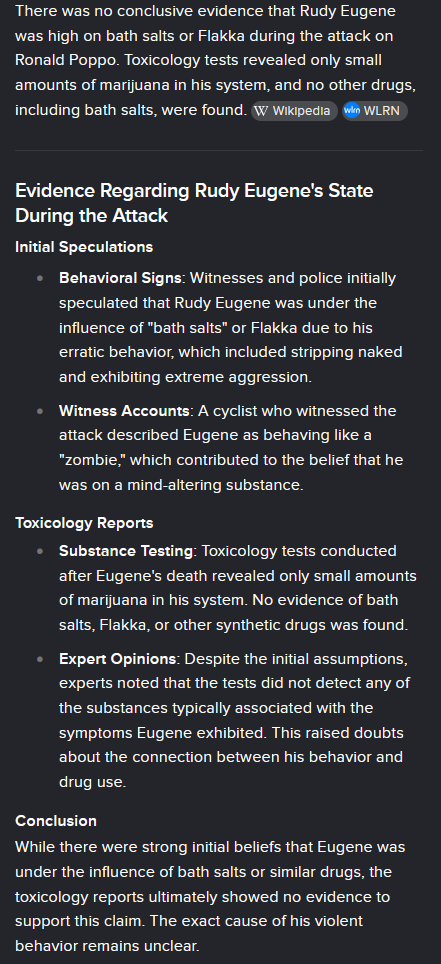Click the bold Behavioral Signs label

(120, 279)
